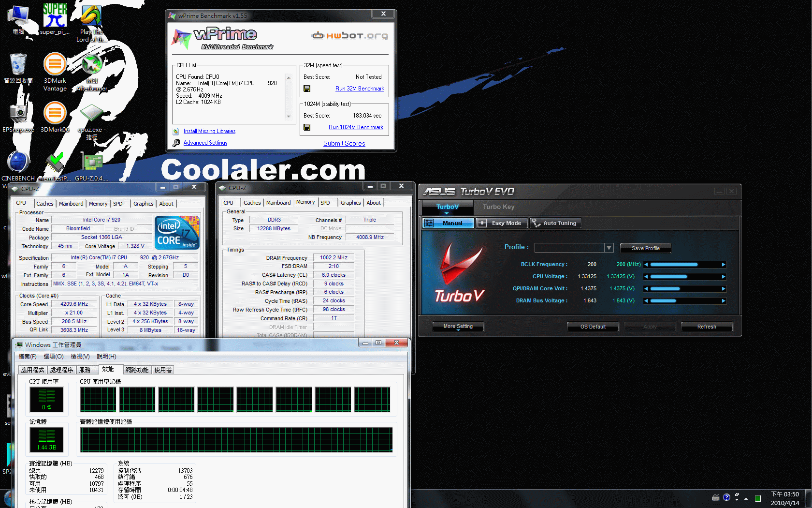This screenshot has width=812, height=508.
Task: Open the 電腦 (Computer) desktop icon
Action: coord(18,18)
